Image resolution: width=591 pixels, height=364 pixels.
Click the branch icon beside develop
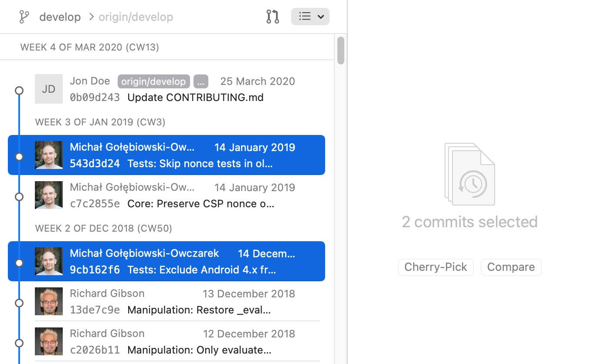pos(24,17)
